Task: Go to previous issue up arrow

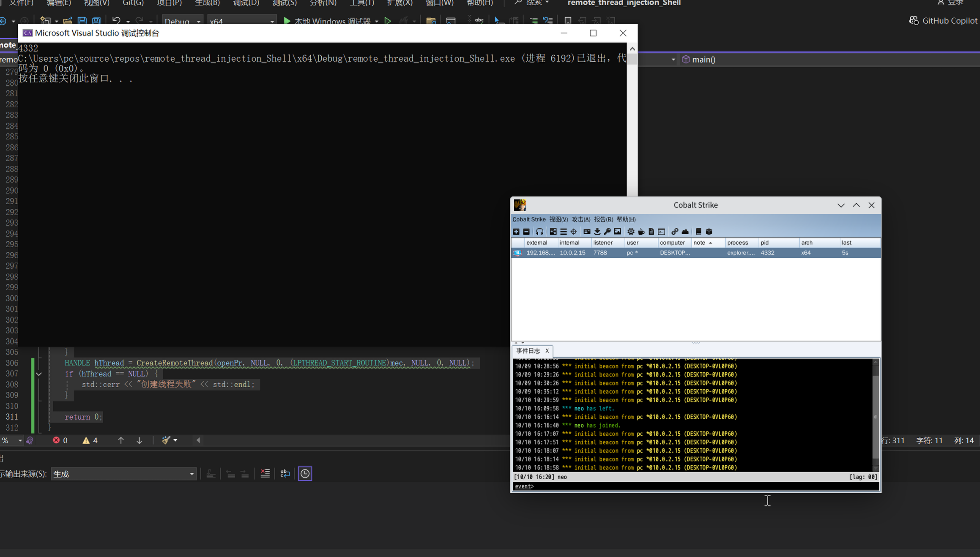Action: (121, 440)
